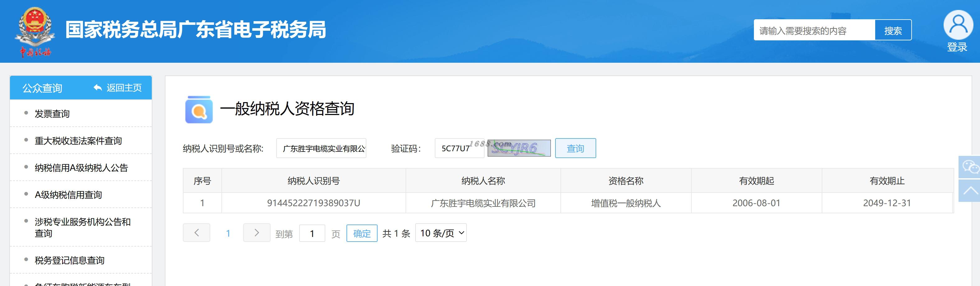Screen dimensions: 980x286
Task: Click the 登录 login label
Action: pyautogui.click(x=957, y=47)
